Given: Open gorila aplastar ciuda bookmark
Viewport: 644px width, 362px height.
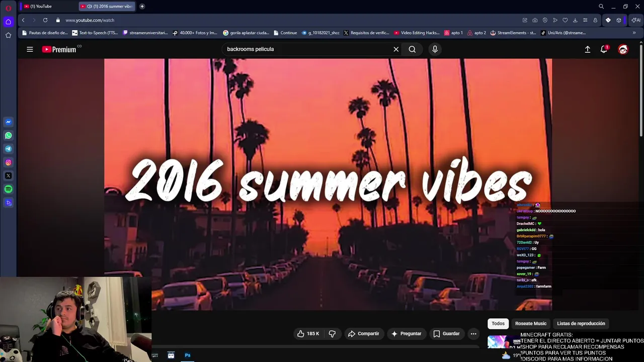Looking at the screenshot, I should [246, 33].
